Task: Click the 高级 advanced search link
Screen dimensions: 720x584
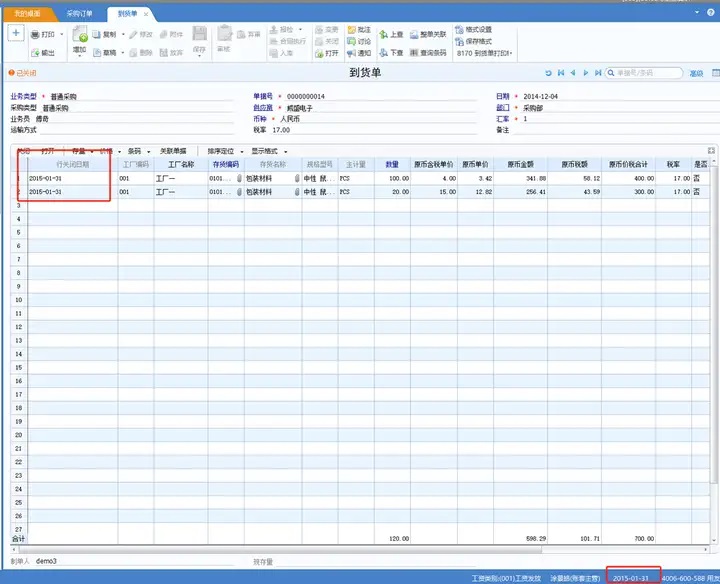Action: point(696,73)
